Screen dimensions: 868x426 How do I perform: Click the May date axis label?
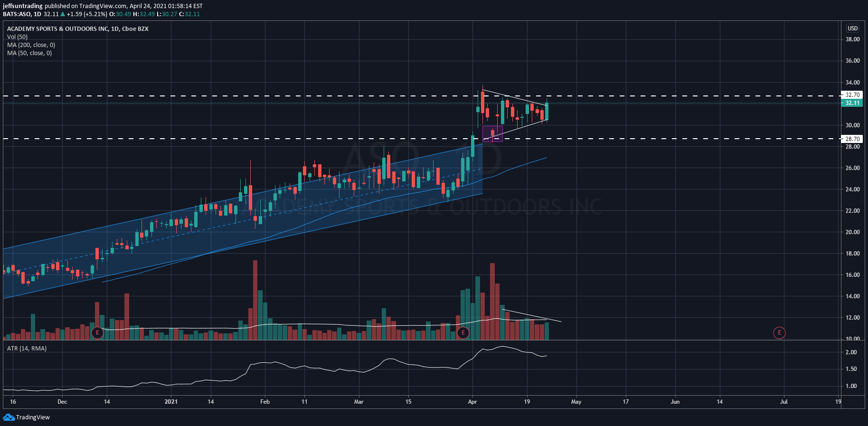tap(576, 402)
